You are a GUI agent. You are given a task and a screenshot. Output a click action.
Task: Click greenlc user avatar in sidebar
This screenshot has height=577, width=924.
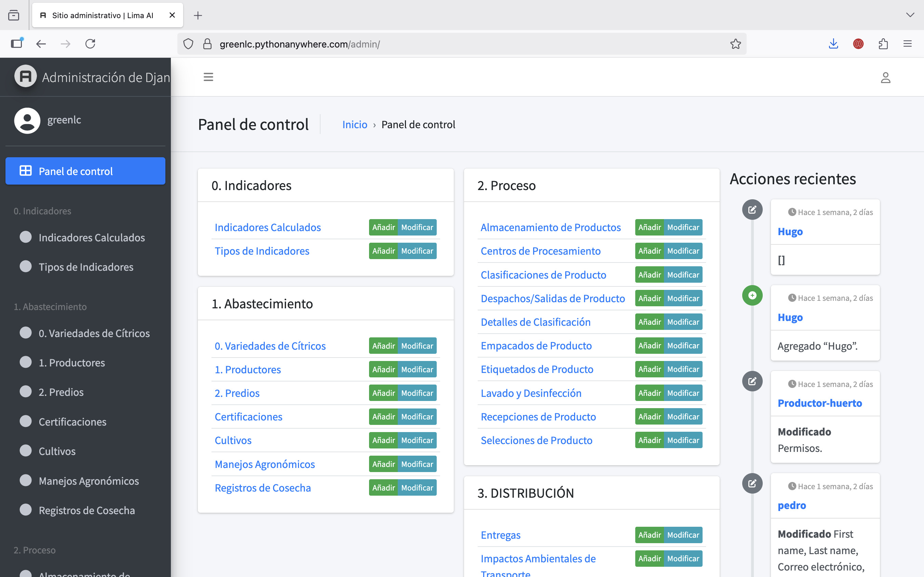[x=27, y=120]
